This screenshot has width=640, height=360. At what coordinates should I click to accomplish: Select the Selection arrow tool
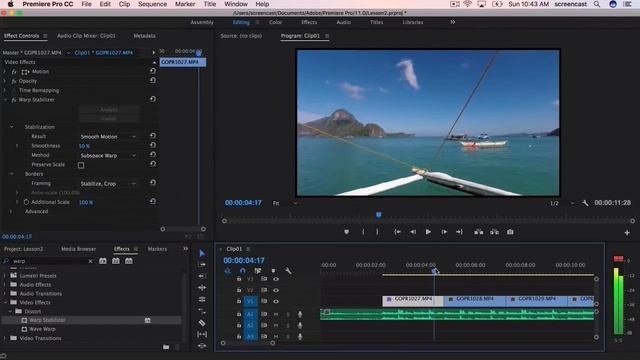(x=202, y=253)
